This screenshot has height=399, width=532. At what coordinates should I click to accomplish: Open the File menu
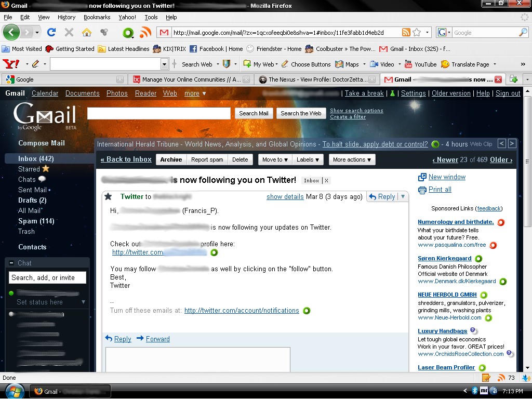[8, 17]
